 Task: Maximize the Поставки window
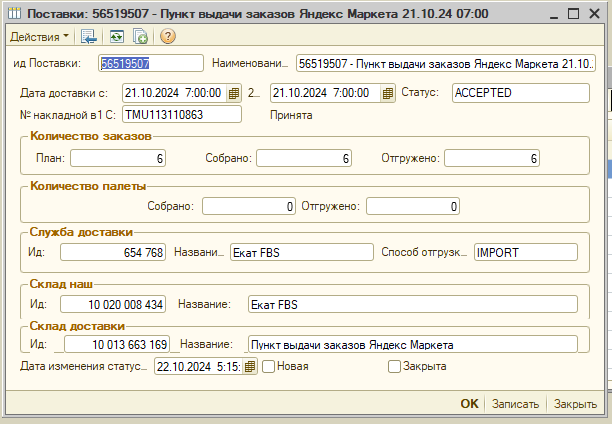coord(573,14)
